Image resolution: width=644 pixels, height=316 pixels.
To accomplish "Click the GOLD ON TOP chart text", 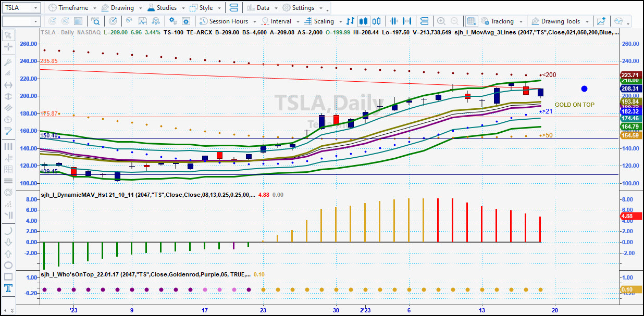I will click(x=574, y=105).
